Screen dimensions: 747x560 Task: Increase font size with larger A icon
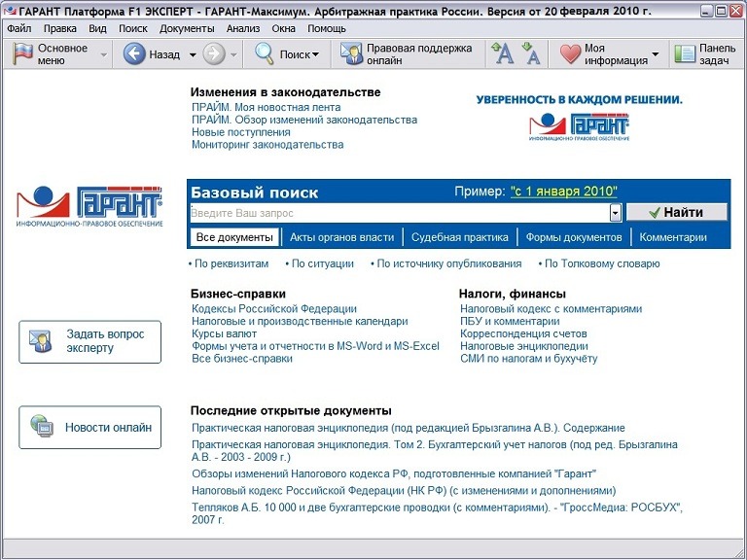[x=503, y=53]
